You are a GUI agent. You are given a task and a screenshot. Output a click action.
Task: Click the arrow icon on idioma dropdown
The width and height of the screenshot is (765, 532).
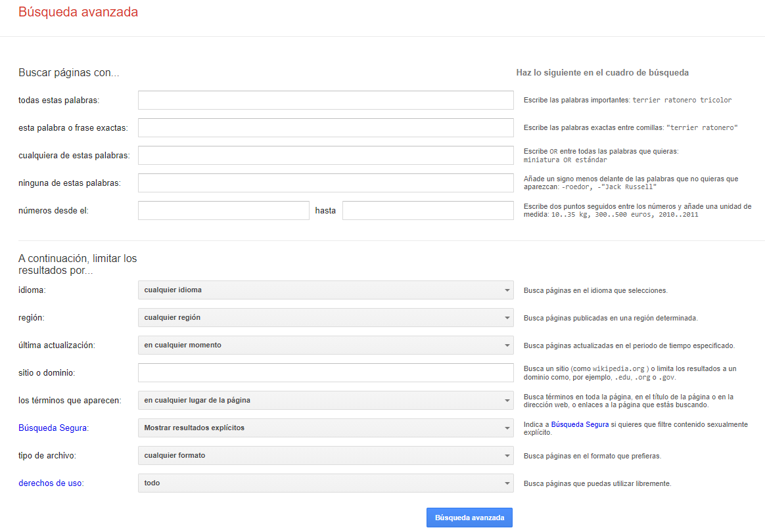click(x=507, y=290)
